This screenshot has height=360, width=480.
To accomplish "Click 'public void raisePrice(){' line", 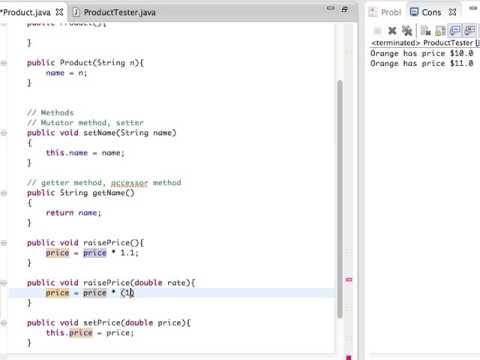I will point(85,243).
